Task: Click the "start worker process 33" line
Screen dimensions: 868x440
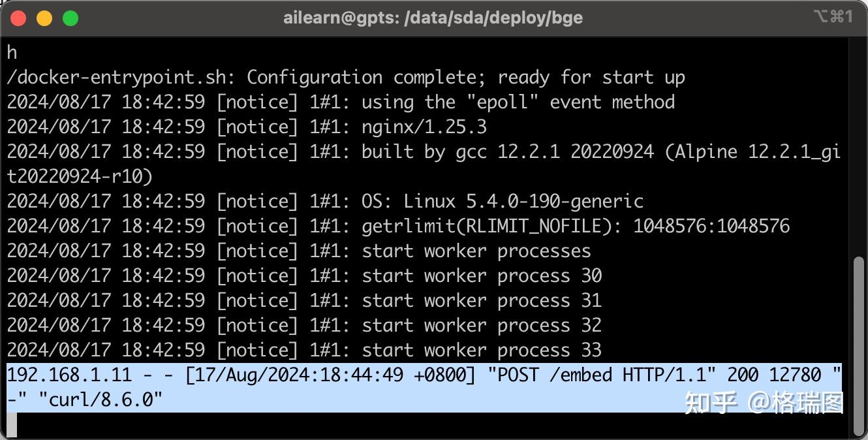Action: click(x=482, y=350)
